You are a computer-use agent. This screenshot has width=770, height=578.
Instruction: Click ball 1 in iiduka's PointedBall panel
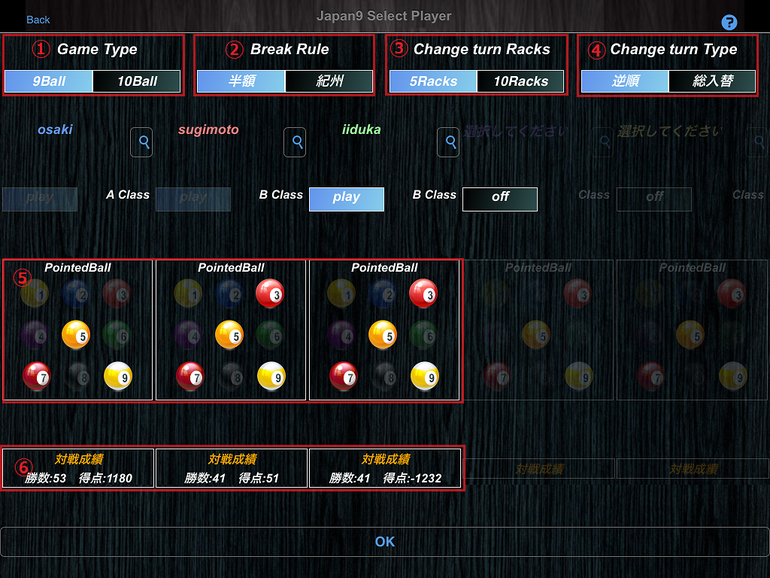(x=341, y=294)
